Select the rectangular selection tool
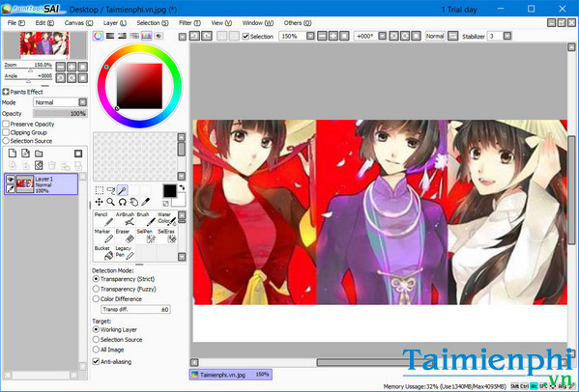579x392 pixels. (100, 190)
